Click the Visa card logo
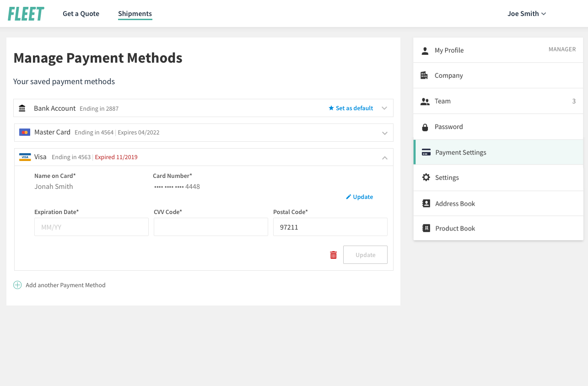The image size is (588, 386). [x=25, y=157]
